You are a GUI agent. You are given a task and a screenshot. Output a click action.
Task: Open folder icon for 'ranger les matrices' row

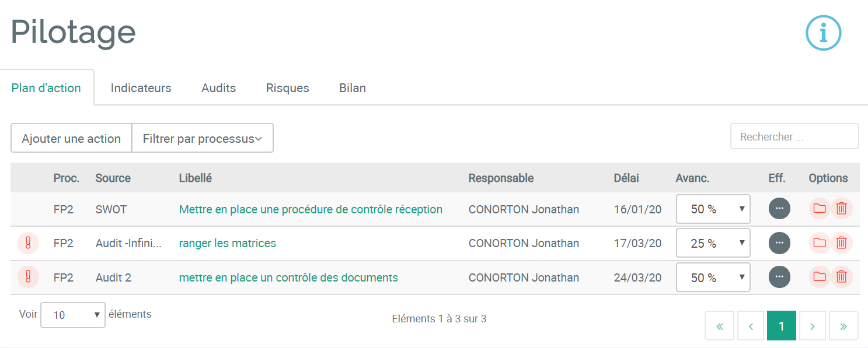pyautogui.click(x=820, y=243)
